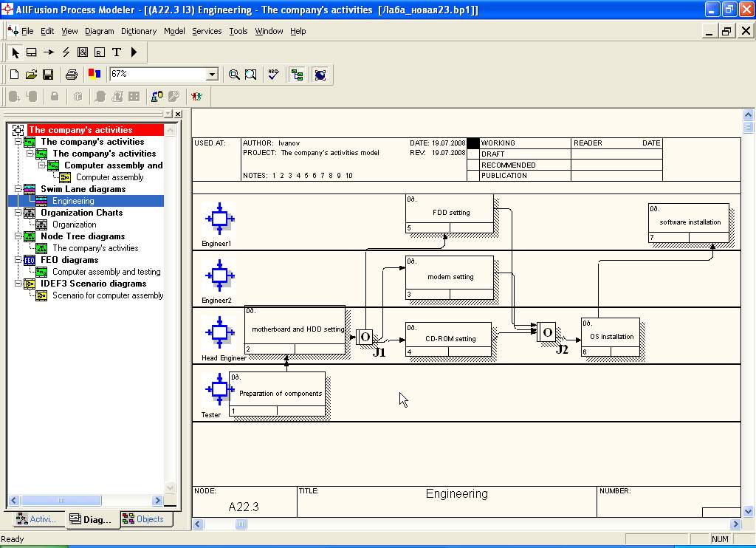The width and height of the screenshot is (756, 548).
Task: Select the Pointer tool
Action: coord(16,52)
